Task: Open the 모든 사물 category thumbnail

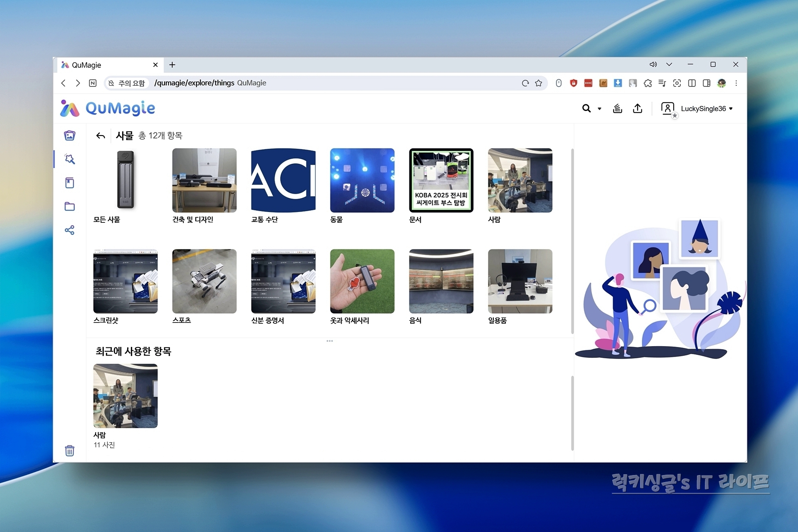Action: (x=126, y=180)
